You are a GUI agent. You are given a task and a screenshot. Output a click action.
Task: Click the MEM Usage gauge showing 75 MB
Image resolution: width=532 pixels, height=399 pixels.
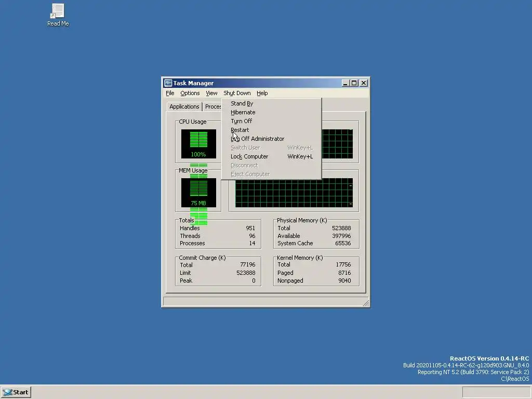point(198,193)
